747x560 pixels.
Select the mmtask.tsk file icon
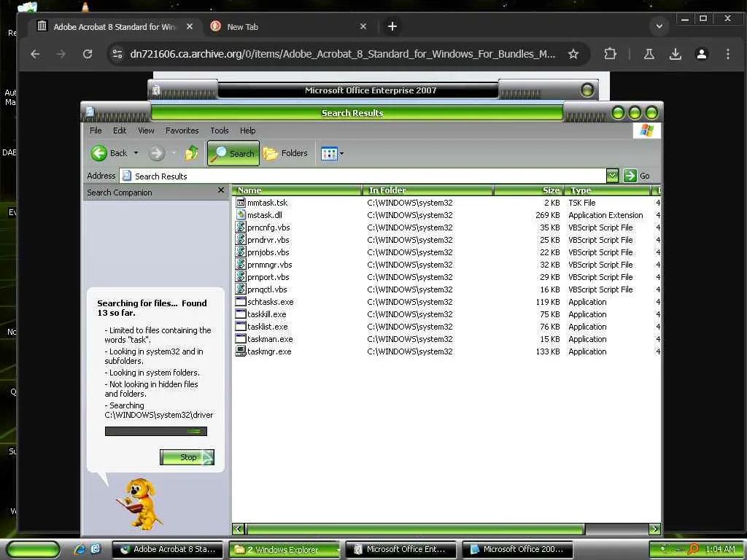(241, 203)
